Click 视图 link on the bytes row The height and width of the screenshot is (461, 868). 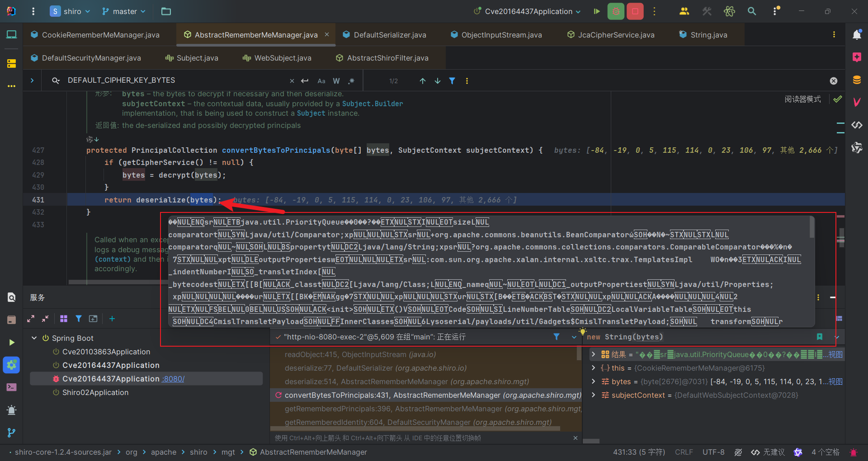pyautogui.click(x=835, y=381)
